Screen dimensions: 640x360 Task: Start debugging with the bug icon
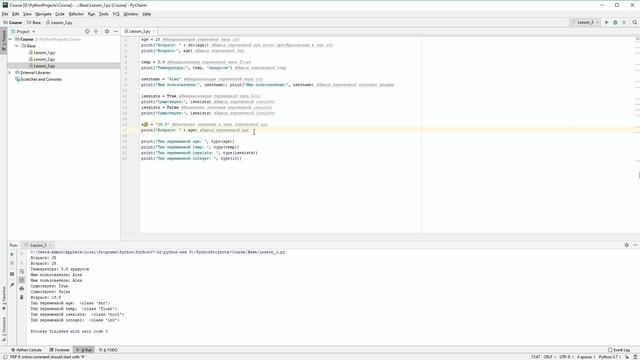tap(615, 22)
